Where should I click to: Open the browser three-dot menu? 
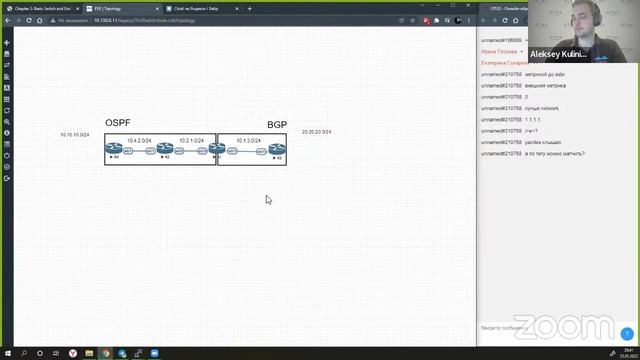[469, 20]
